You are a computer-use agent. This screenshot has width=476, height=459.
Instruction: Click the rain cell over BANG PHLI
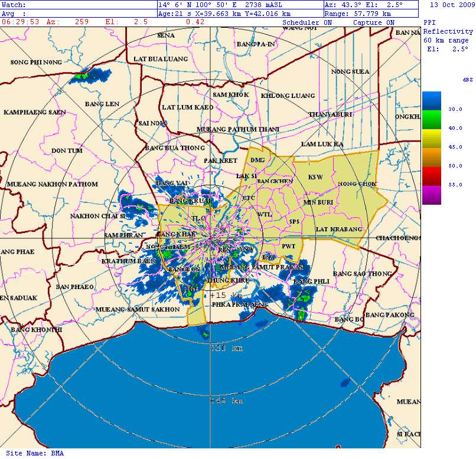point(302,298)
